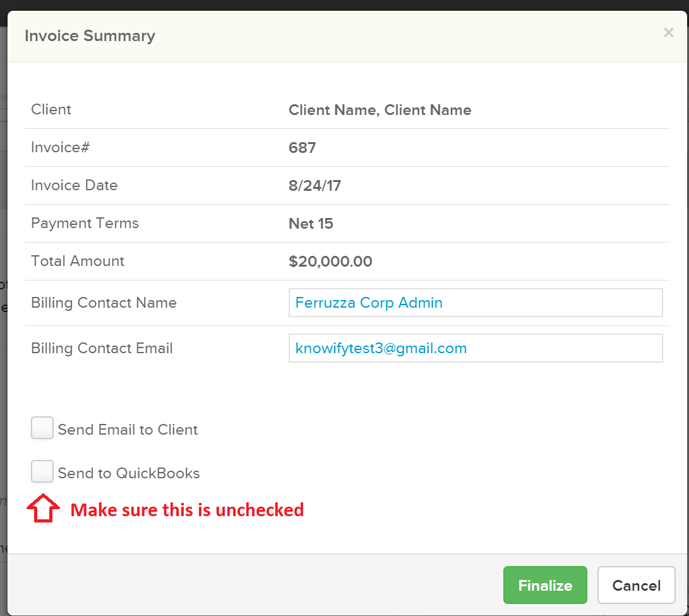Click the Finalize button
The height and width of the screenshot is (616, 689).
click(545, 585)
